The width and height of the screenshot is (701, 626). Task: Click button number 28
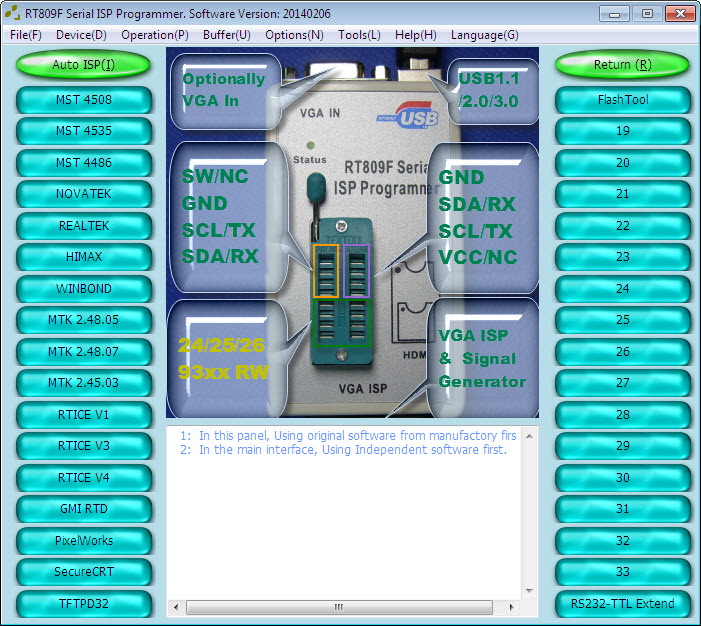pos(623,415)
